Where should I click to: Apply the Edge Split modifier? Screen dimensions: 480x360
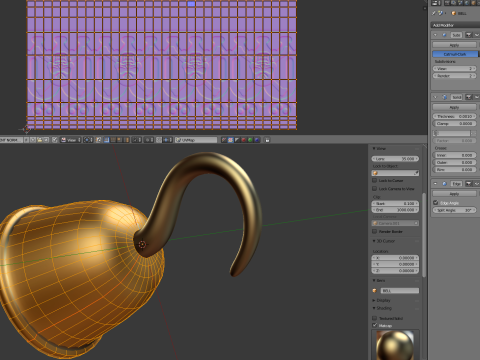point(454,194)
